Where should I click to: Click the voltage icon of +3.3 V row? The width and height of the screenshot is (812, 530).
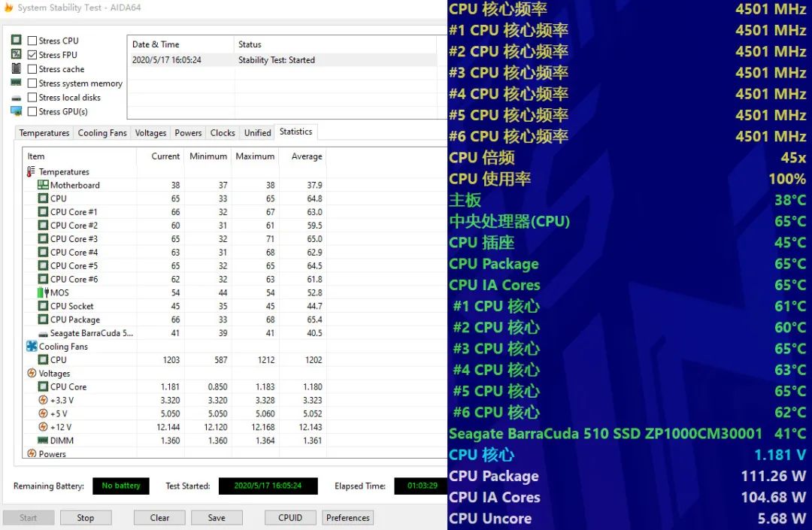click(x=43, y=400)
